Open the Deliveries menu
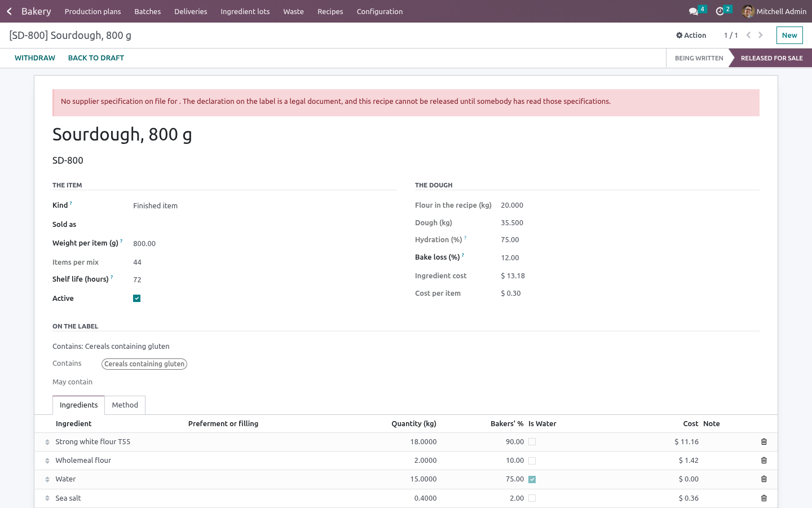This screenshot has width=812, height=508. 191,11
